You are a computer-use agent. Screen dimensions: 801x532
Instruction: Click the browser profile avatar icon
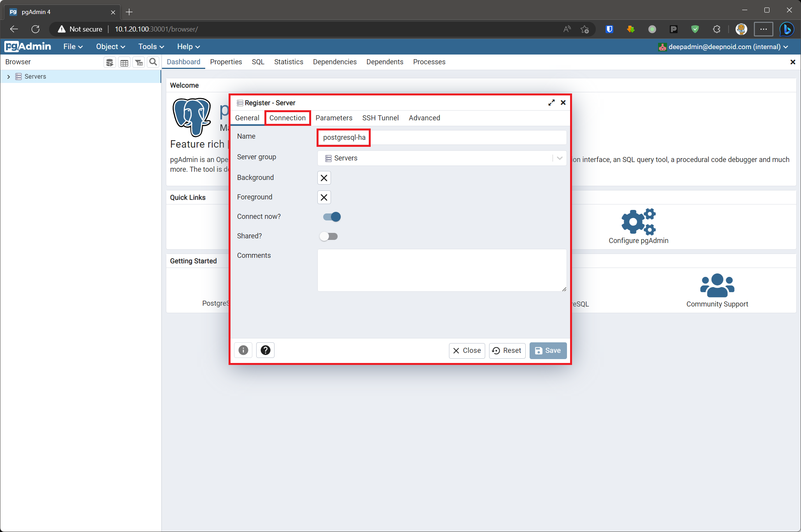pos(741,29)
